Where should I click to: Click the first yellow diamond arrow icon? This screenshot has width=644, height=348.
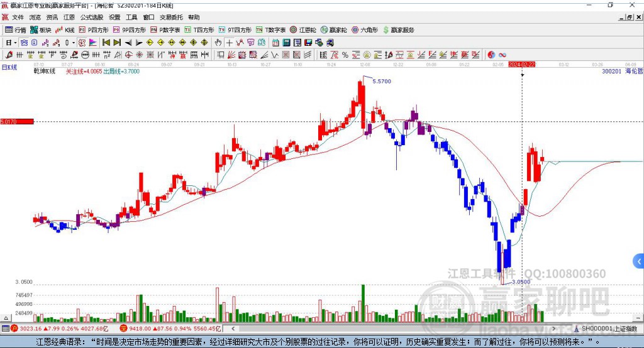(150, 43)
